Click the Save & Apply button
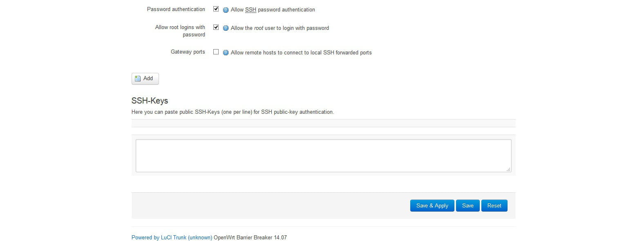This screenshot has height=241, width=644. point(432,206)
